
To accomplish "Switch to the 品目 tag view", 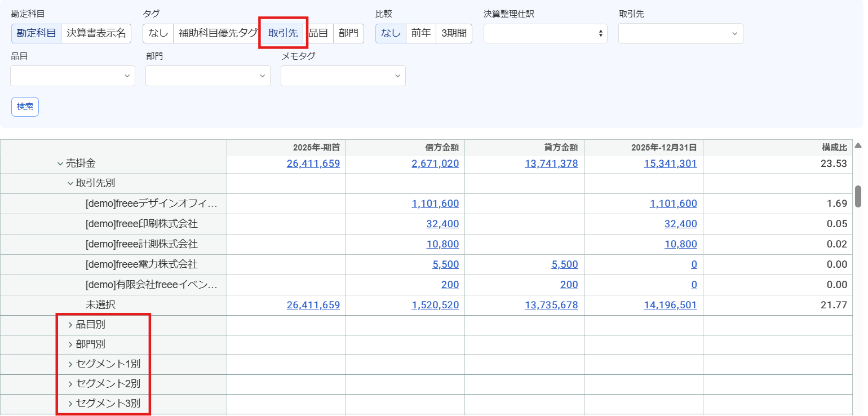I will click(x=318, y=33).
